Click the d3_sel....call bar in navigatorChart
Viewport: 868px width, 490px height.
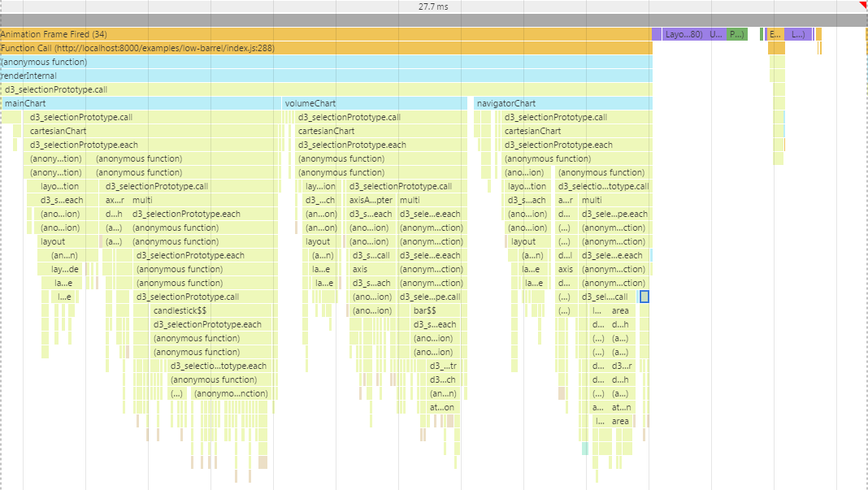608,297
